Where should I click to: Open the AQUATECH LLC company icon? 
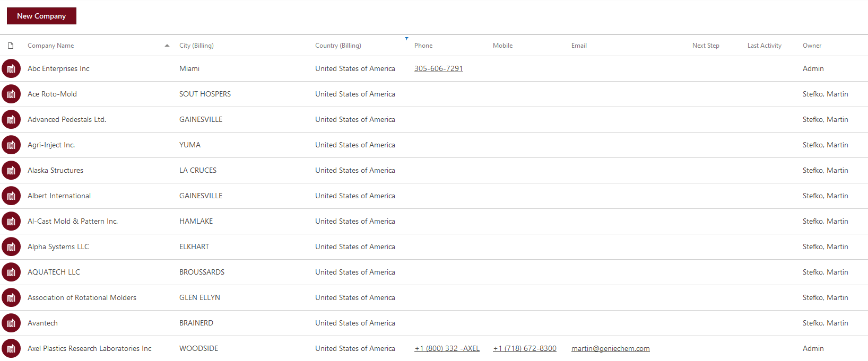click(11, 272)
